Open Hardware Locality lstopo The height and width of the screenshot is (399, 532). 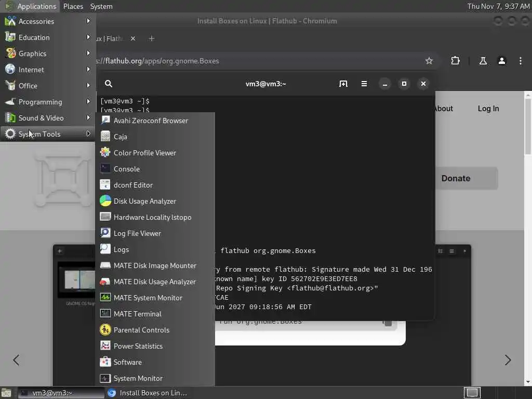pos(155,217)
